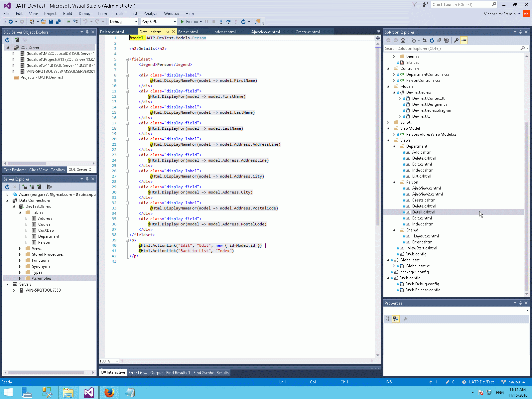Refresh the Server Explorer panel

pos(7,187)
